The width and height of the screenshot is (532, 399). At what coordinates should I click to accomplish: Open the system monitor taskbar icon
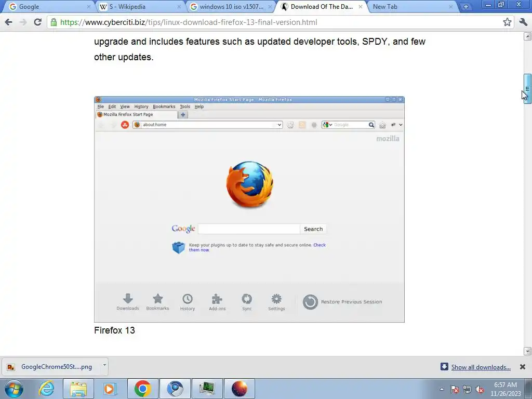click(207, 389)
